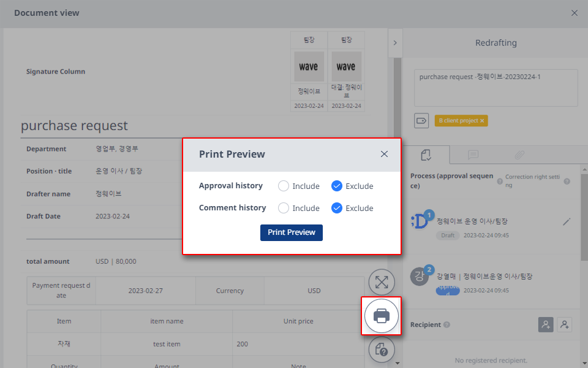
Task: Select Include for Comment history
Action: click(282, 208)
